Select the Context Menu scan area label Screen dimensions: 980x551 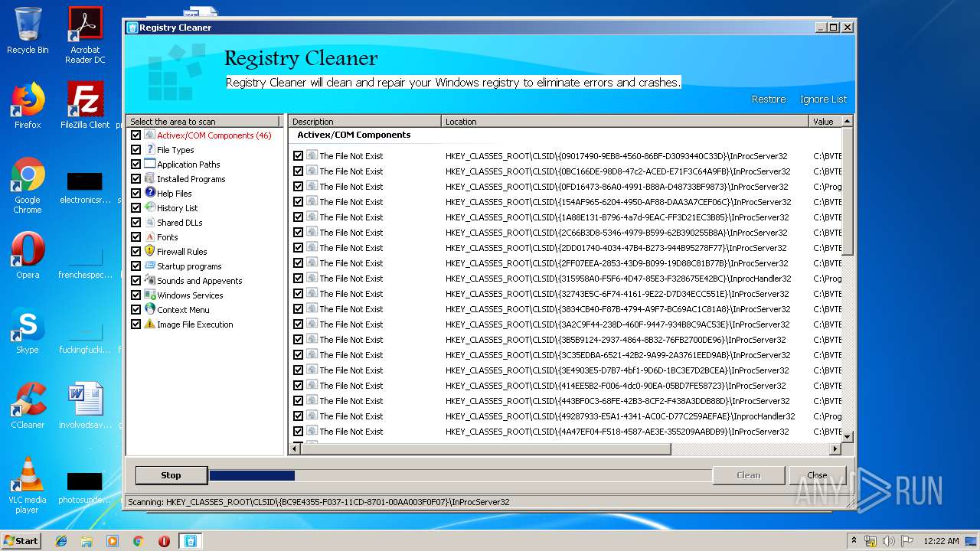pyautogui.click(x=183, y=310)
